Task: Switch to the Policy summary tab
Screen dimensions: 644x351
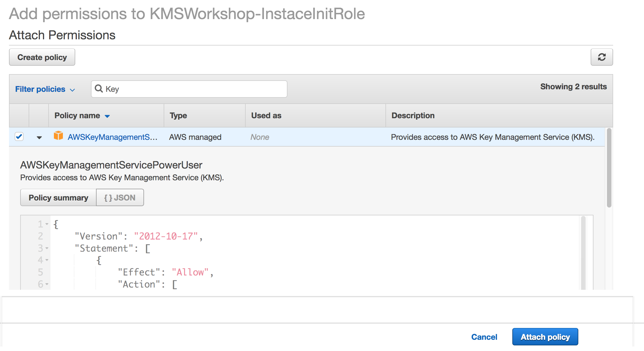Action: tap(58, 197)
